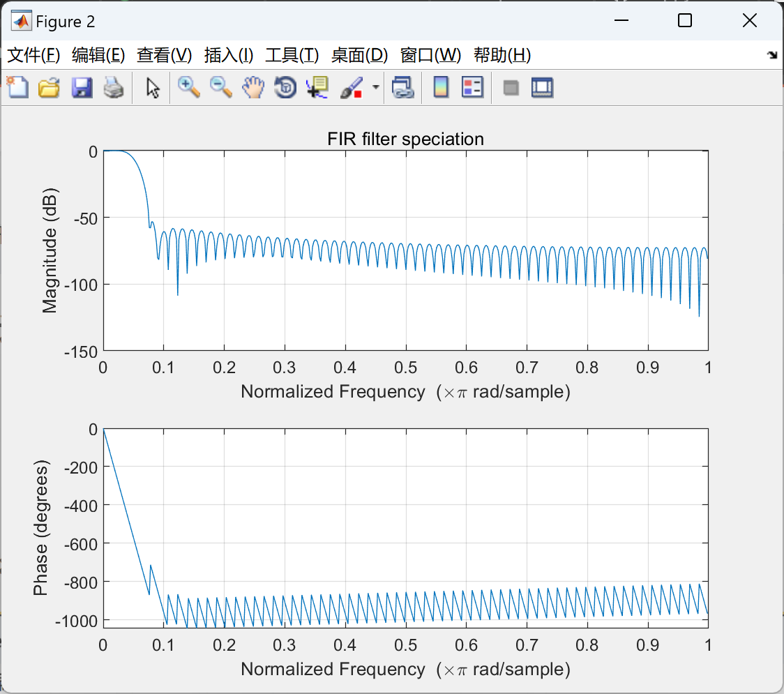Open a saved figure file
Screen dimensions: 784x694
pyautogui.click(x=49, y=87)
